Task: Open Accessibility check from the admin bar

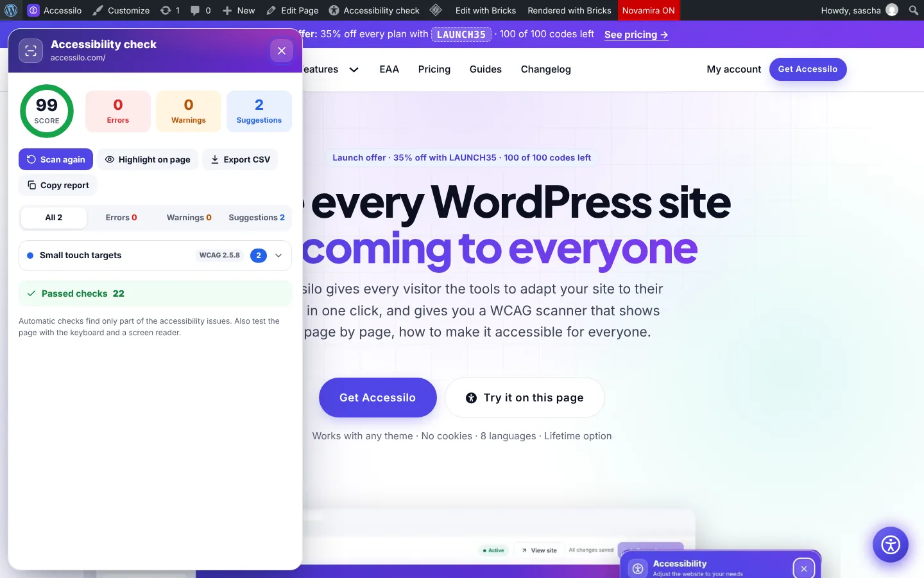Action: tap(374, 10)
